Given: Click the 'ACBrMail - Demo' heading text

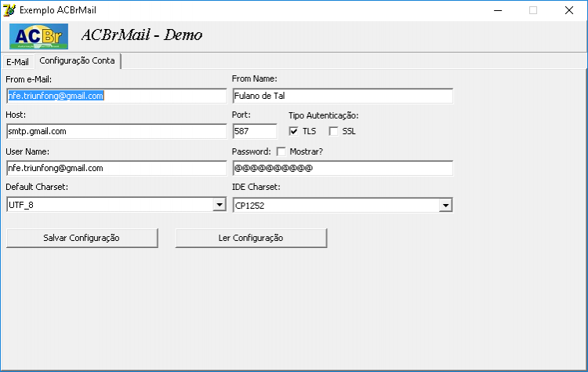Looking at the screenshot, I should click(x=142, y=35).
